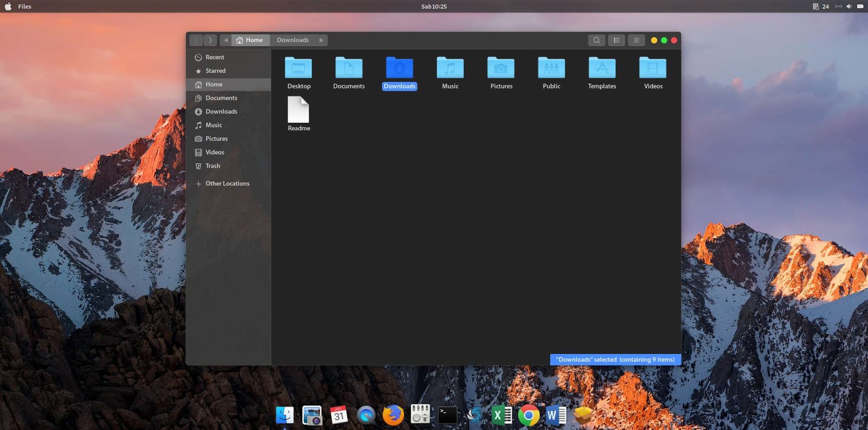Open the clock menu showing Sab 10:25
868x430 pixels.
[434, 7]
